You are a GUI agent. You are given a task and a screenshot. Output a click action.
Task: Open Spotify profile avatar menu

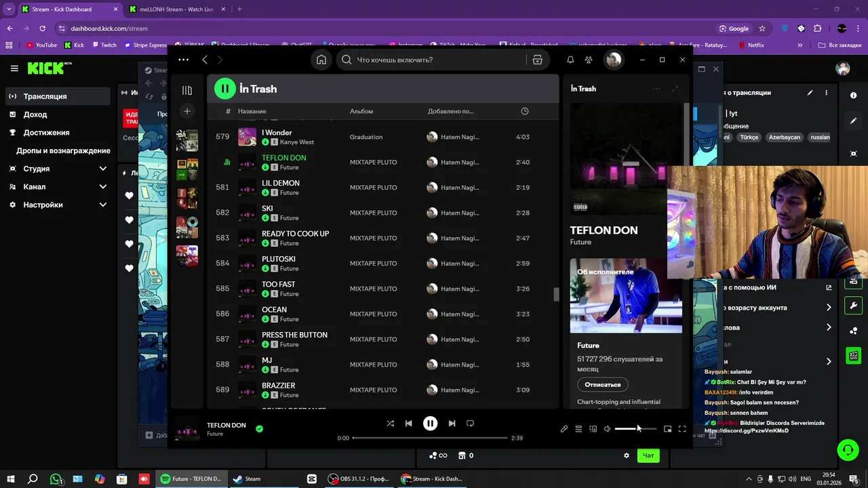(614, 60)
